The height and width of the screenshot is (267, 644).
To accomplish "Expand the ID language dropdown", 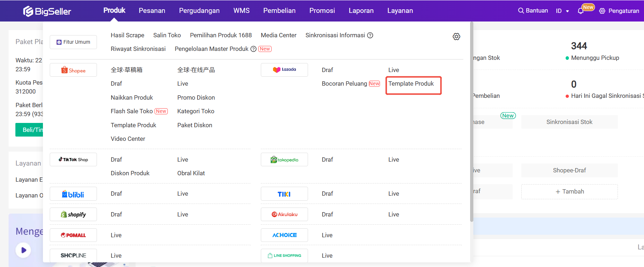I will [562, 11].
